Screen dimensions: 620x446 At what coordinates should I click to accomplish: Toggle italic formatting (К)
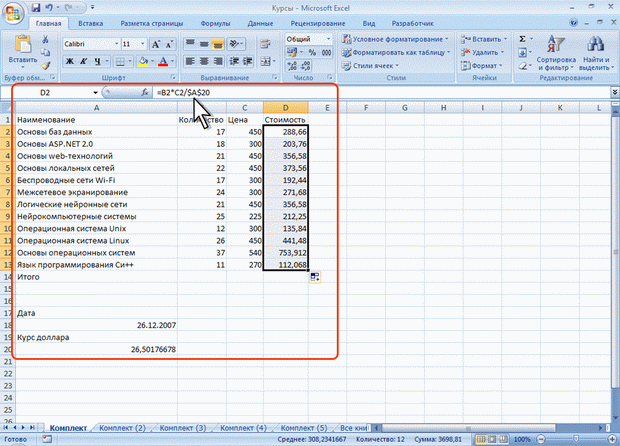[x=85, y=61]
